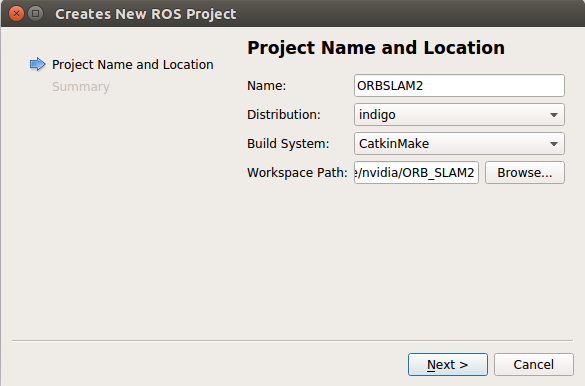585x386 pixels.
Task: Click the bold Project Name and Location heading
Action: click(x=376, y=48)
